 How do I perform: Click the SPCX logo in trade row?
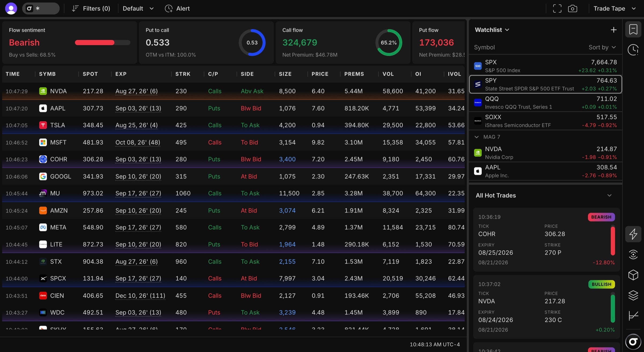(43, 278)
